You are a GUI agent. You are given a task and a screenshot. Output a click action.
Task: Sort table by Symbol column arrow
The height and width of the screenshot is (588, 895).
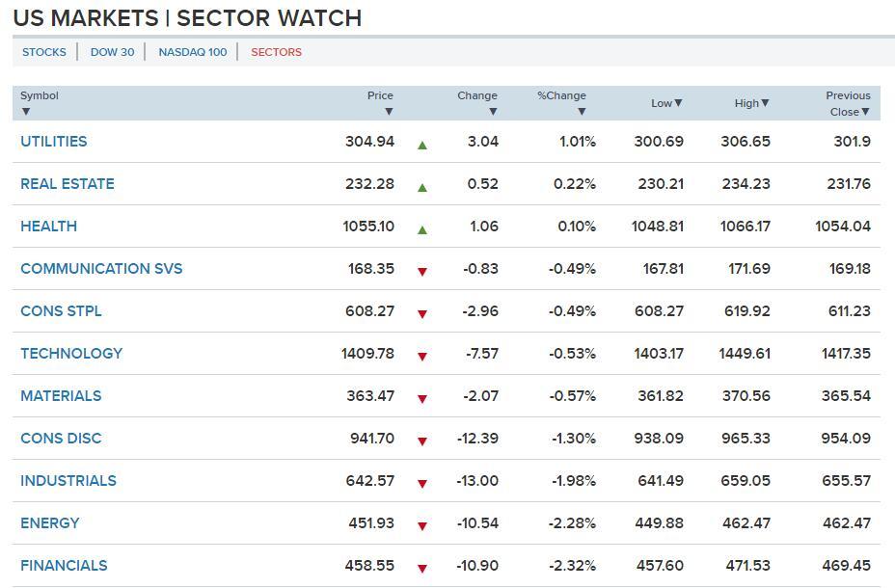pyautogui.click(x=26, y=112)
